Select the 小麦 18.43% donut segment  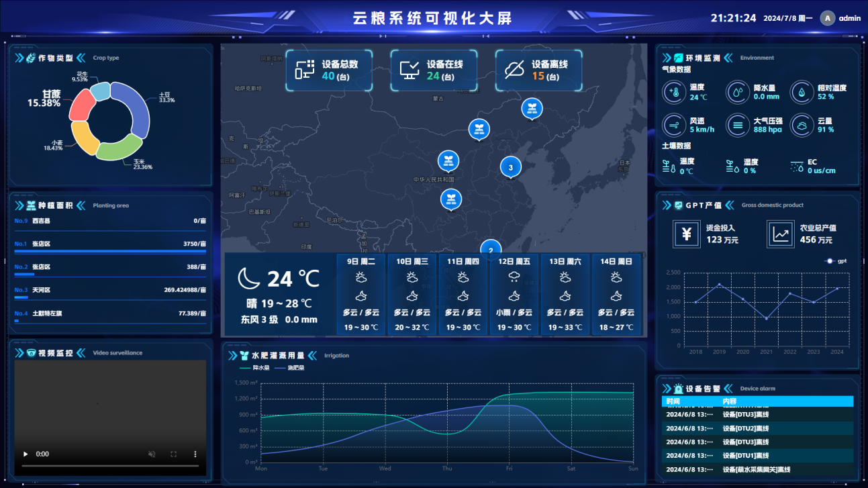[84, 138]
